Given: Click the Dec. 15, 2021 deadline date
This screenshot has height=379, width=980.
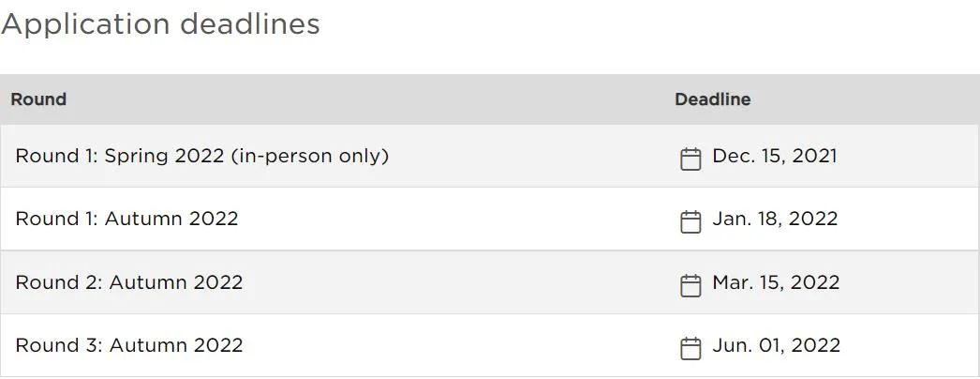Looking at the screenshot, I should [775, 156].
